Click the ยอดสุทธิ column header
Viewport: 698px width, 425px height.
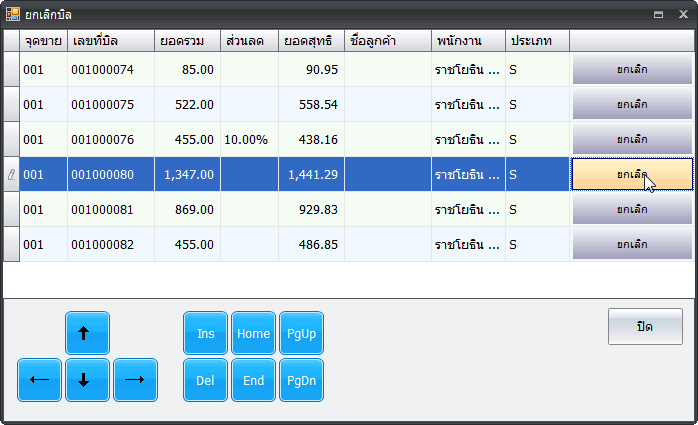[x=310, y=41]
